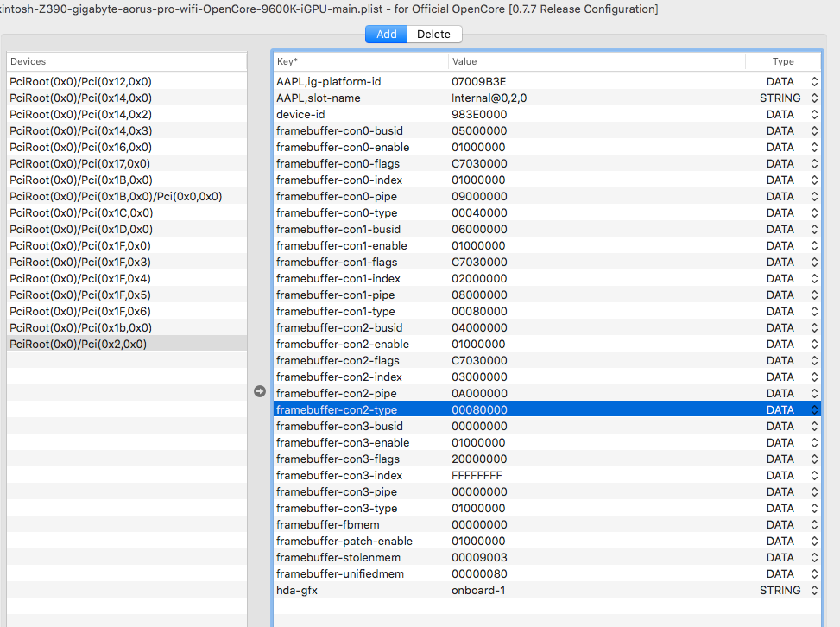Click the Type column header
The height and width of the screenshot is (627, 840).
(783, 61)
